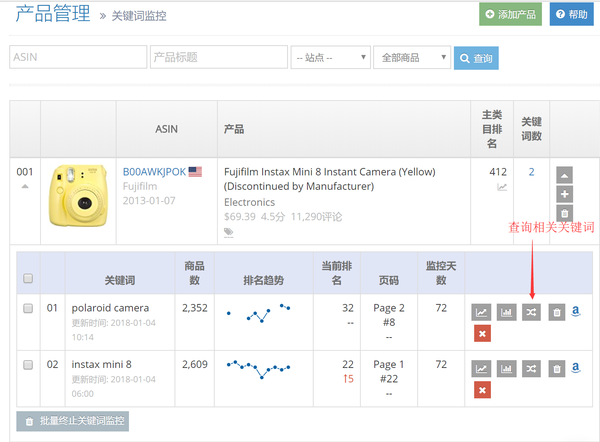600x442 pixels.
Task: Add keyword with the gray plus button
Action: [x=564, y=194]
